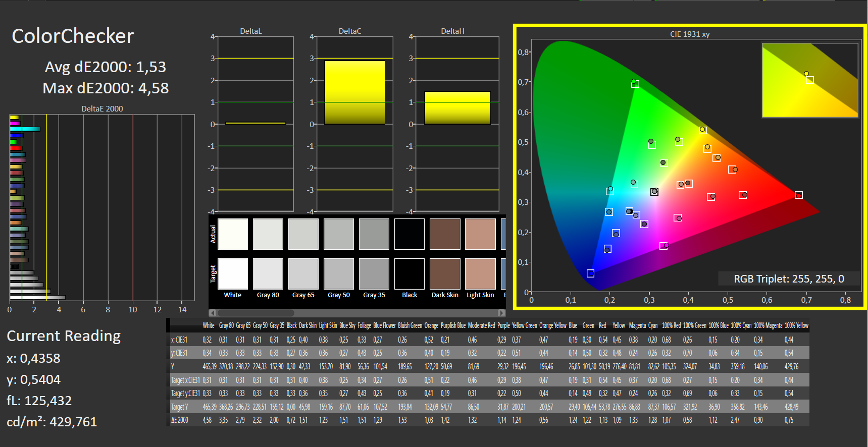Click the 'y: 0,5404' reading
This screenshot has width=868, height=447.
pos(33,379)
